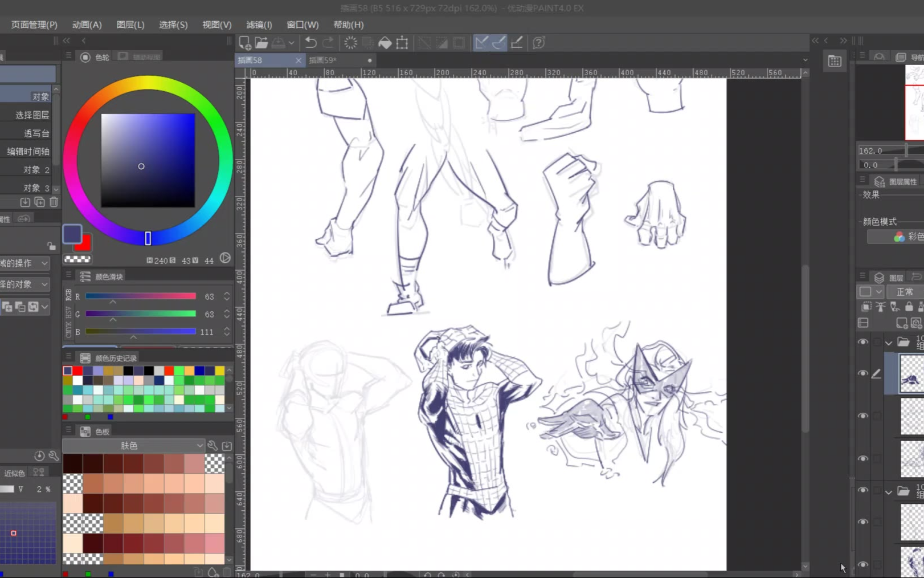This screenshot has height=578, width=924.
Task: Click the Undo arrow icon
Action: [310, 43]
